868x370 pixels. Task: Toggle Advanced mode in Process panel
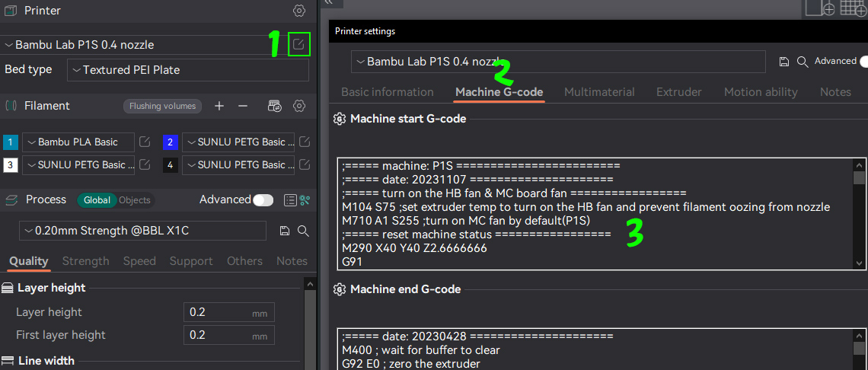pyautogui.click(x=263, y=199)
